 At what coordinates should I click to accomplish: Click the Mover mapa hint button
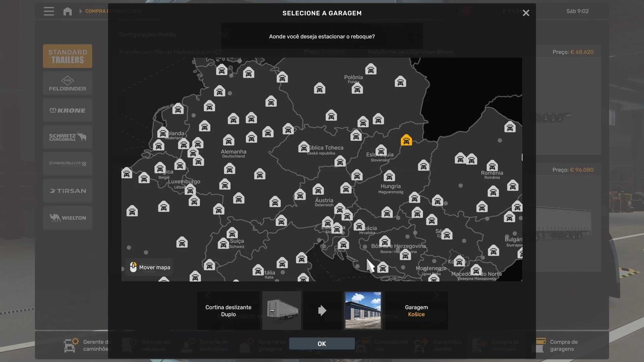click(149, 267)
